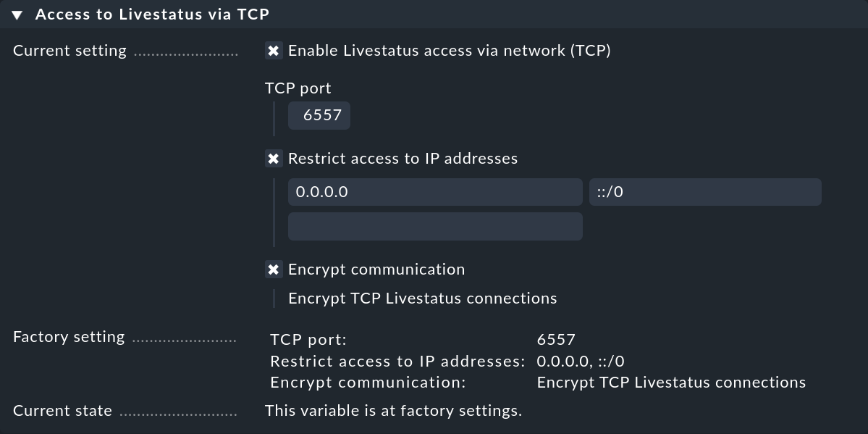
Task: Collapse the Access to Livestatus via TCP section
Action: (x=18, y=13)
